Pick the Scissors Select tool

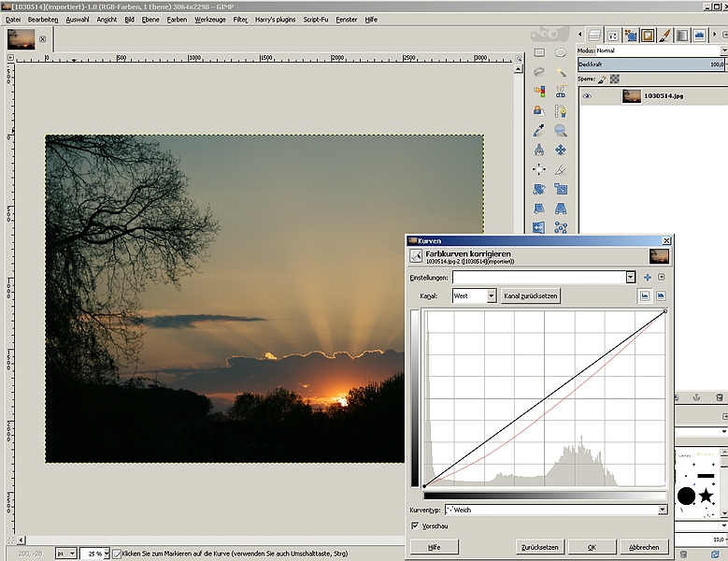tap(561, 92)
